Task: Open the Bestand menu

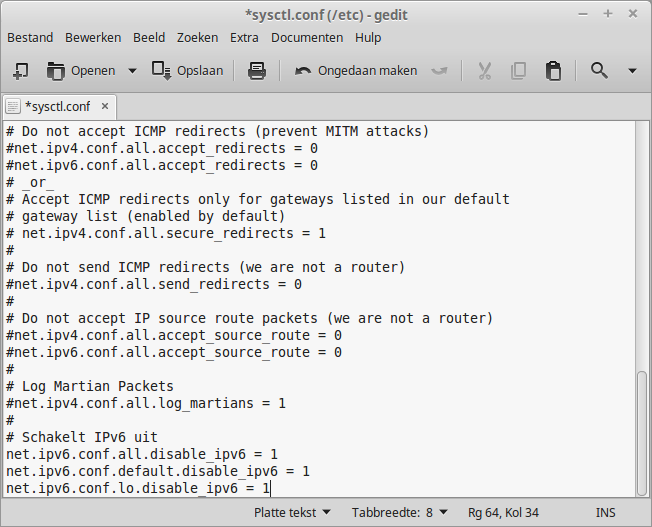Action: point(30,38)
